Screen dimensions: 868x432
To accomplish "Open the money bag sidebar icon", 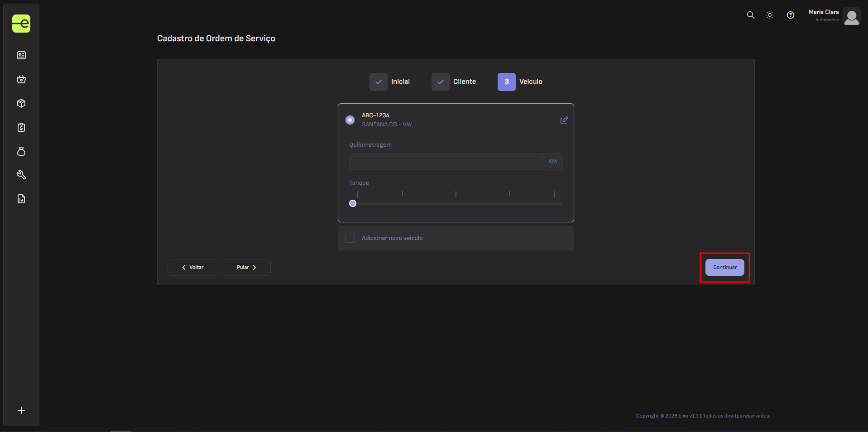I will point(21,151).
